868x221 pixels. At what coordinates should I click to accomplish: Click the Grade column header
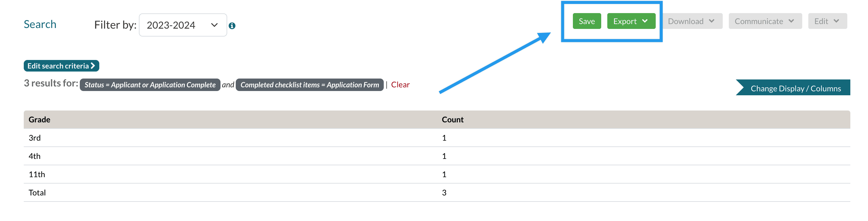(39, 120)
